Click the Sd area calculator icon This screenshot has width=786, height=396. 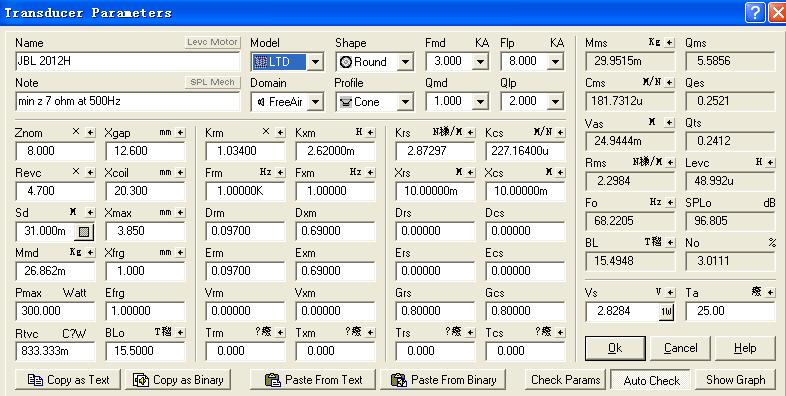coord(84,232)
